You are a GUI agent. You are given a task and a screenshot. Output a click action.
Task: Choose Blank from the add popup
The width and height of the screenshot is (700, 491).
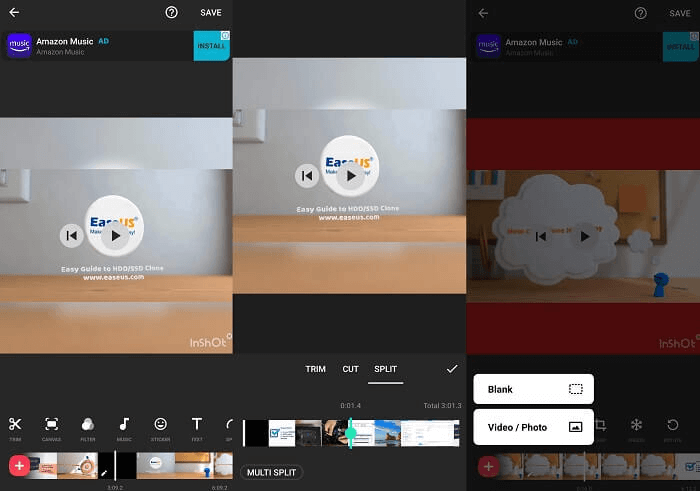pos(533,389)
